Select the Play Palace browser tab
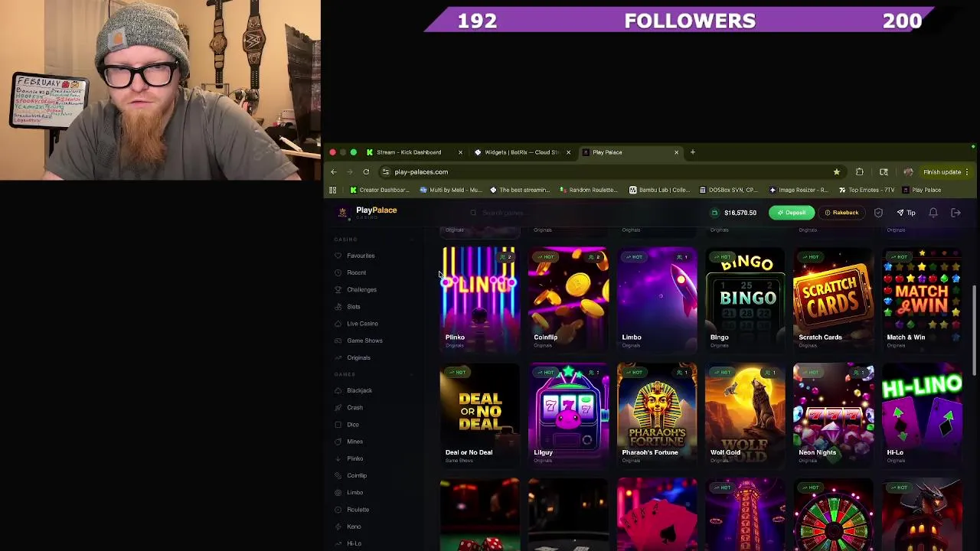980x551 pixels. 631,152
